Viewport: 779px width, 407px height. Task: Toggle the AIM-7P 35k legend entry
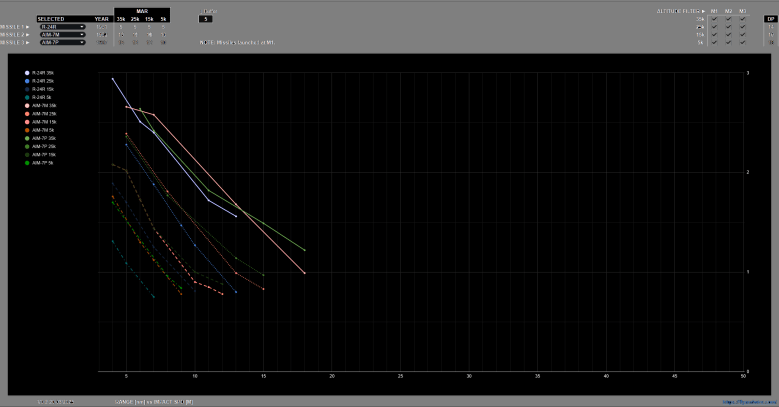pyautogui.click(x=28, y=138)
